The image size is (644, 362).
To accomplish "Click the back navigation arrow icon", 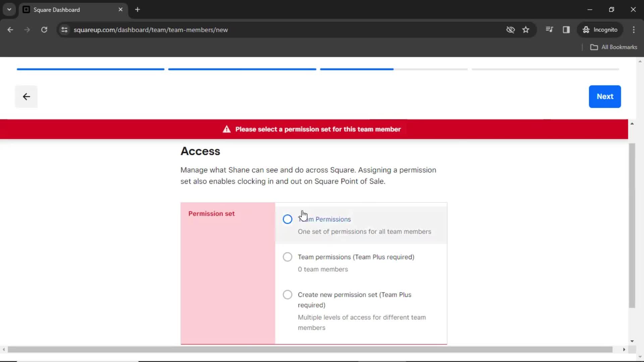I will (26, 96).
